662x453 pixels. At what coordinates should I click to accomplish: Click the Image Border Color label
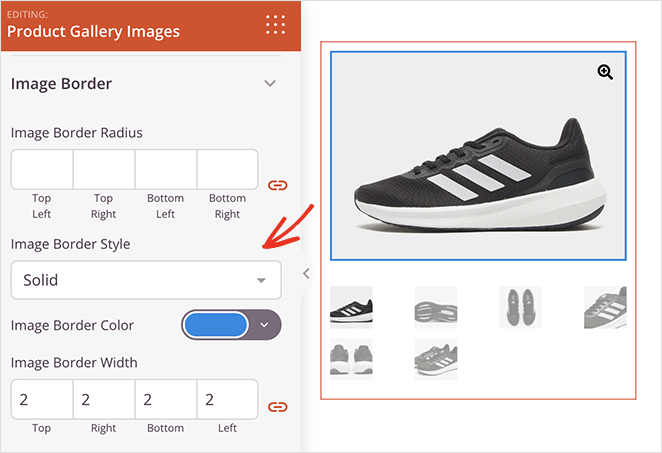click(x=72, y=326)
